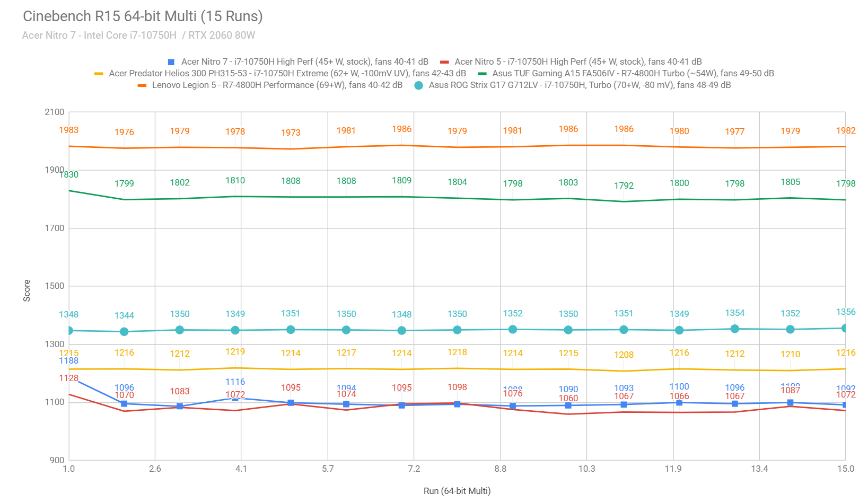Click the 900 y-axis label
Screen dimensions: 868x503
(57, 461)
